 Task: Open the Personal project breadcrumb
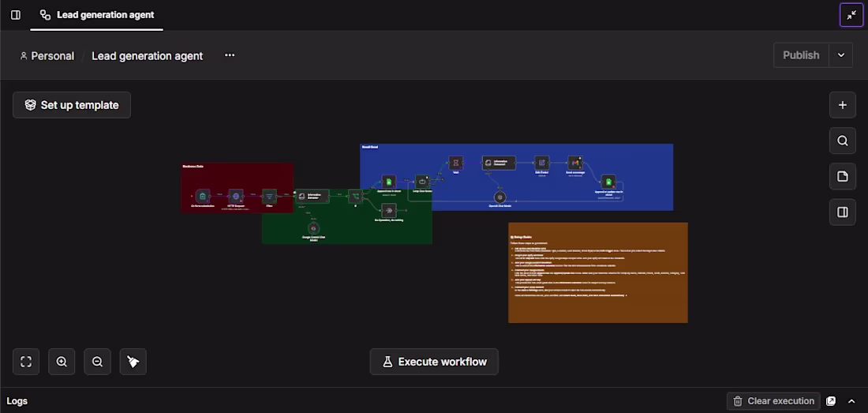point(47,56)
